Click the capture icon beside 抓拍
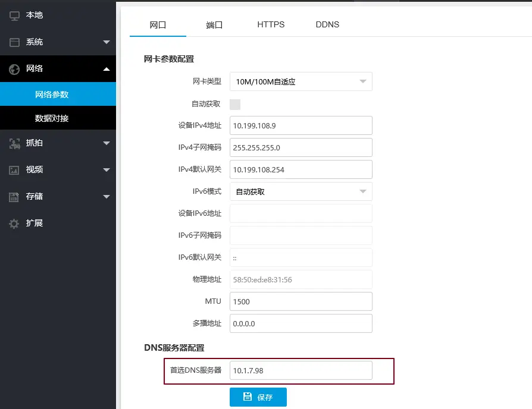This screenshot has width=532, height=409. click(x=14, y=143)
